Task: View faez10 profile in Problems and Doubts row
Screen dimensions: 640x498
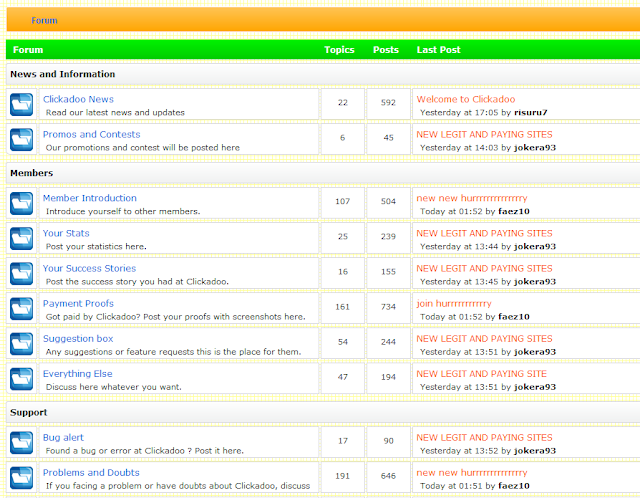Action: coord(514,486)
